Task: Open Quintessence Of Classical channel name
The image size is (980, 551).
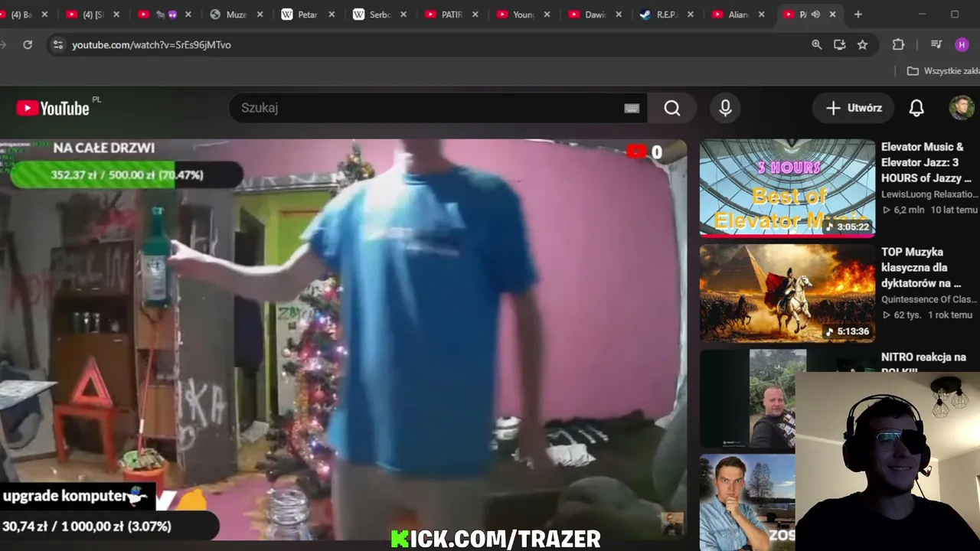Action: tap(929, 299)
